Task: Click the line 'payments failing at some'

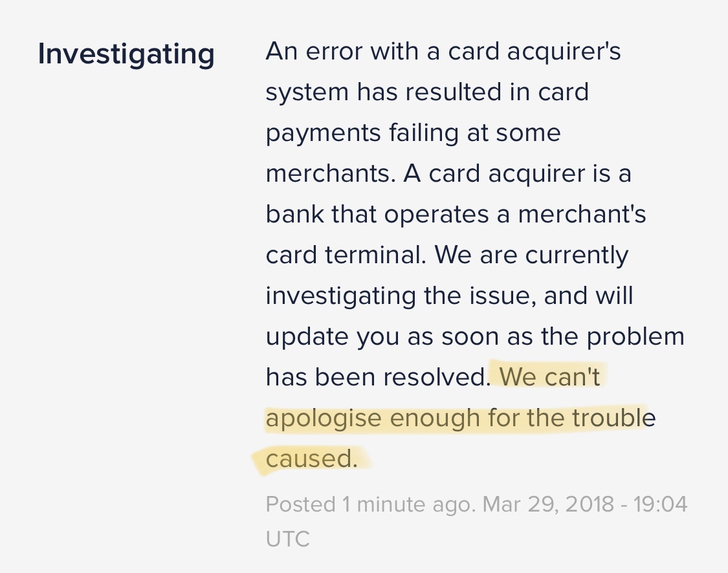Action: pyautogui.click(x=414, y=134)
